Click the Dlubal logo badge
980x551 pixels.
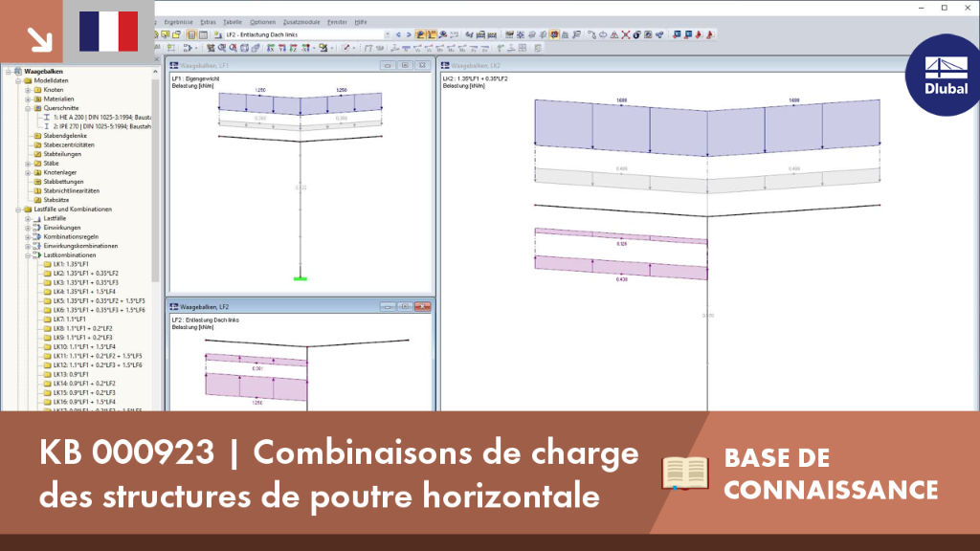946,76
